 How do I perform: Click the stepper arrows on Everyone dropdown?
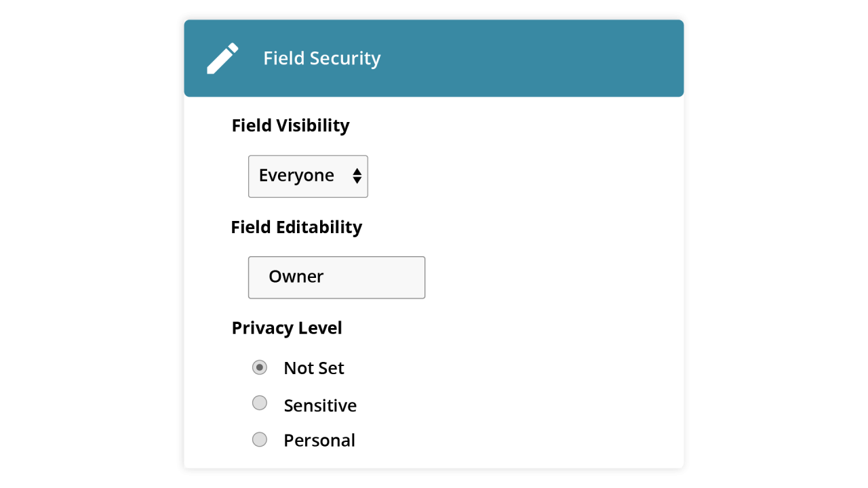tap(357, 176)
